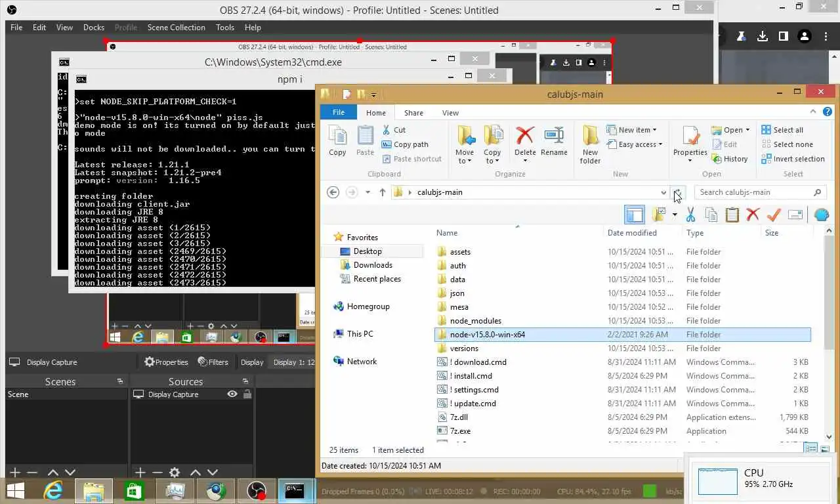Image resolution: width=840 pixels, height=504 pixels.
Task: Open the Display 1 selection dropdown
Action: click(x=293, y=362)
